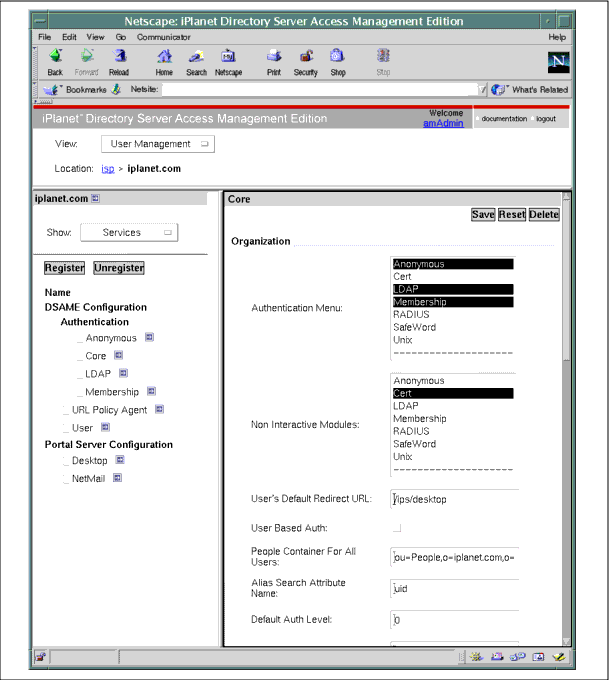
Task: Open properties icon next to Membership service
Action: click(151, 391)
